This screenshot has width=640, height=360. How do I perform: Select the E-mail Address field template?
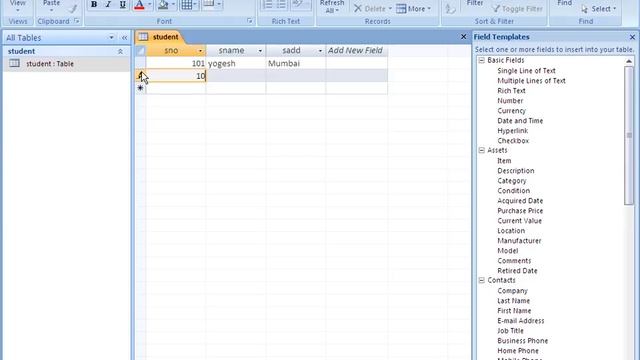click(520, 321)
